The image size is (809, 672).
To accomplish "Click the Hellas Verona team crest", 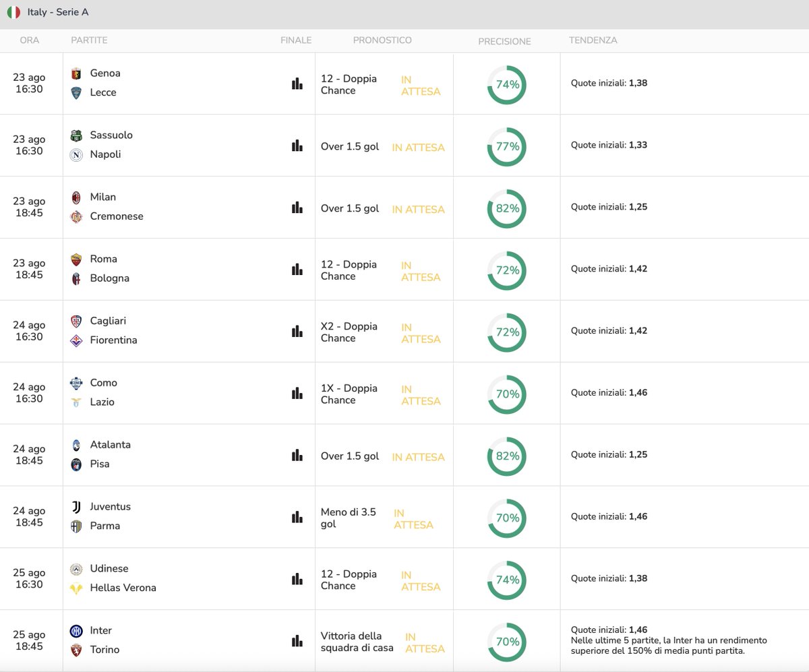I will [x=76, y=588].
